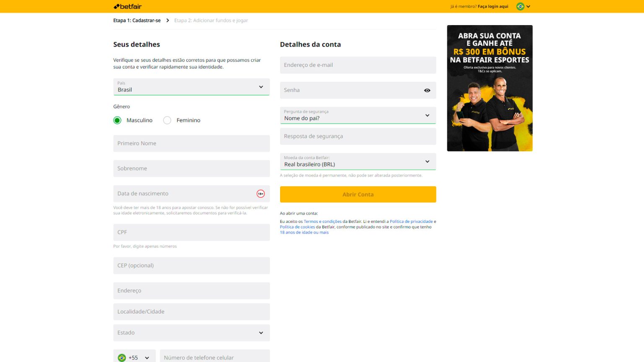Screen dimensions: 644x362
Task: Open the Moeda da conta Betfair dropdown
Action: [x=358, y=161]
